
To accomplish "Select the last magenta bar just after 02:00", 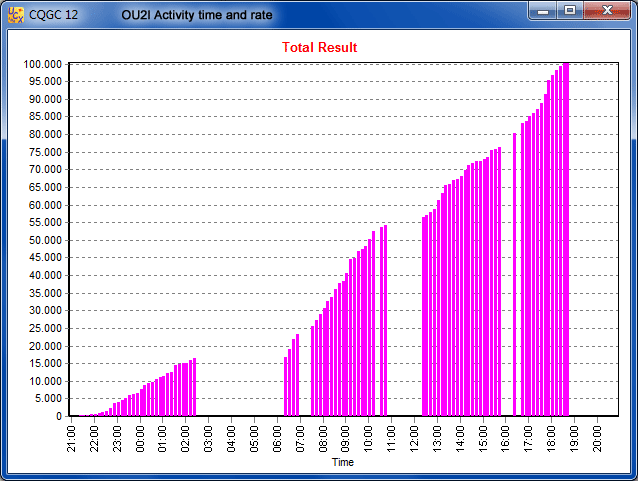I will pyautogui.click(x=194, y=387).
